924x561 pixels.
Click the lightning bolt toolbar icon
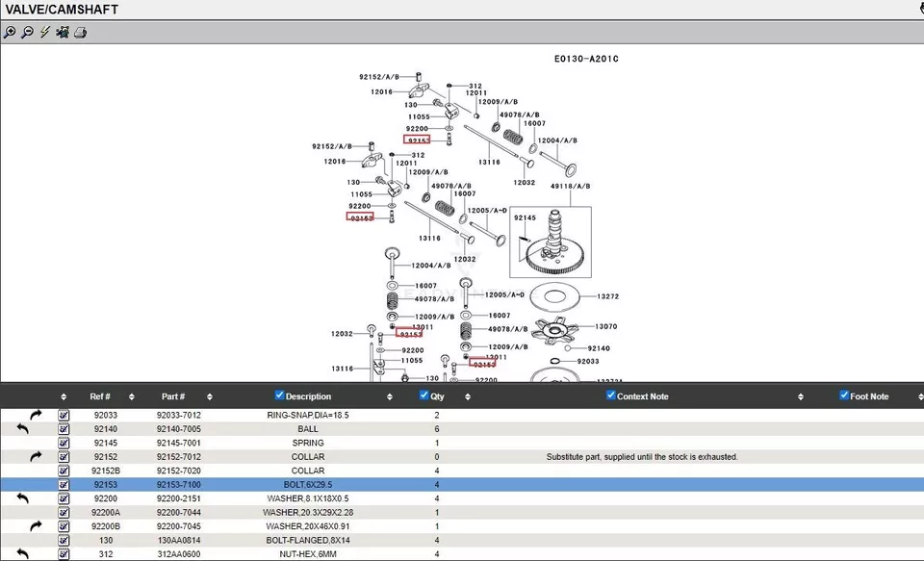[x=44, y=33]
